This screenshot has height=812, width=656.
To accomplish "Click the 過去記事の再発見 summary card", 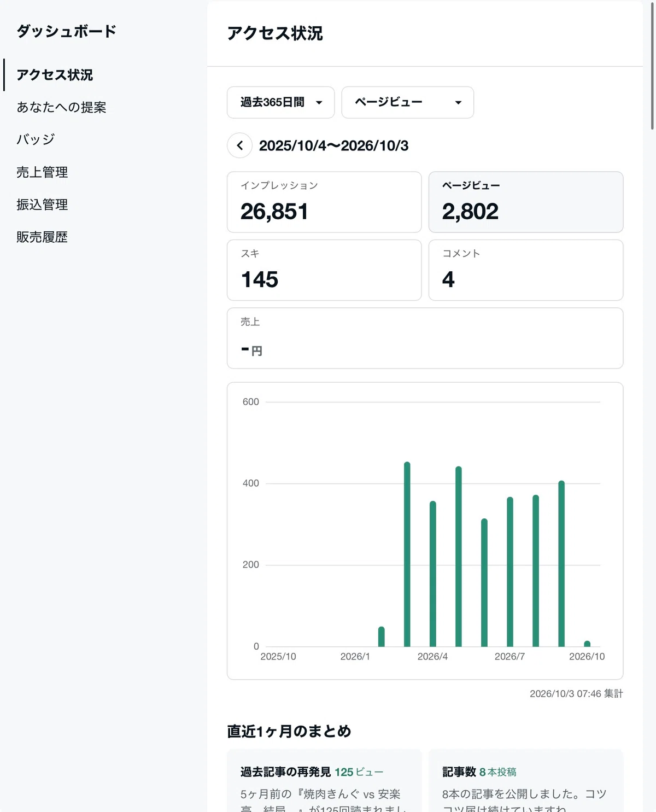I will click(324, 781).
